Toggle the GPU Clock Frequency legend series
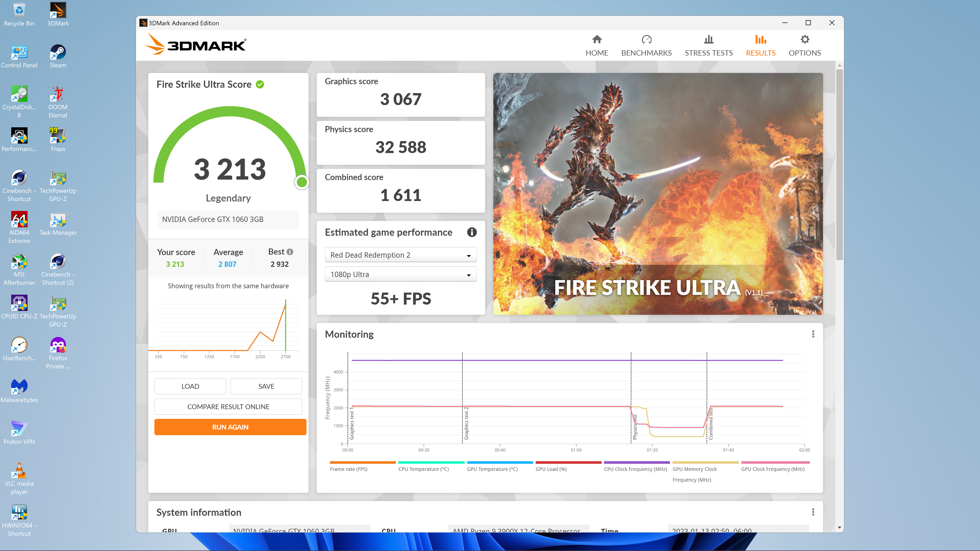 (x=775, y=467)
